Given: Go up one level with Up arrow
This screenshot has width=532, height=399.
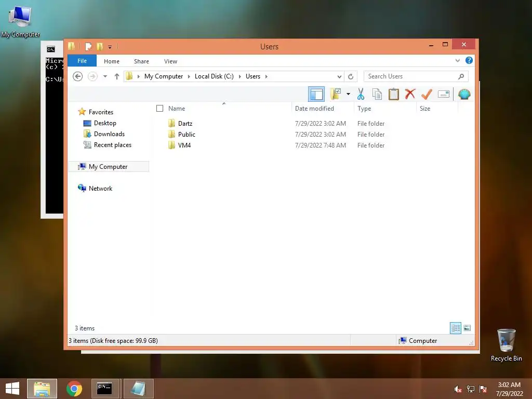Looking at the screenshot, I should tap(117, 76).
